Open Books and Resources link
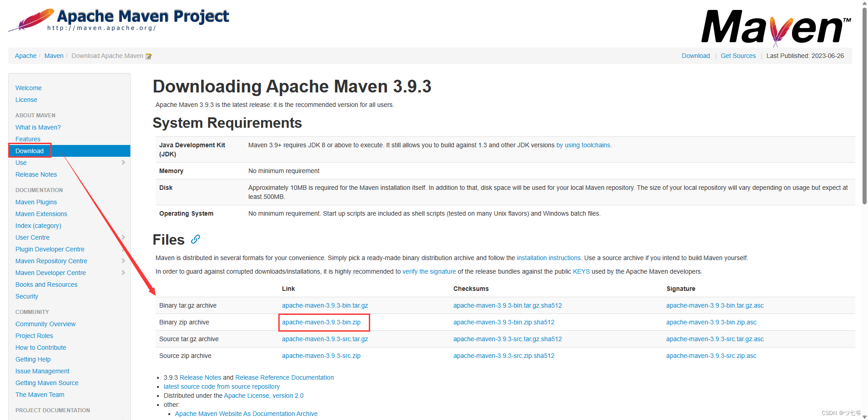 [x=46, y=285]
